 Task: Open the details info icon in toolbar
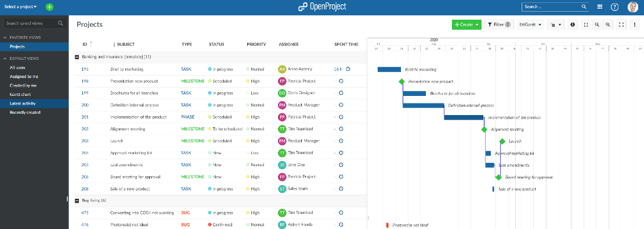[x=573, y=24]
